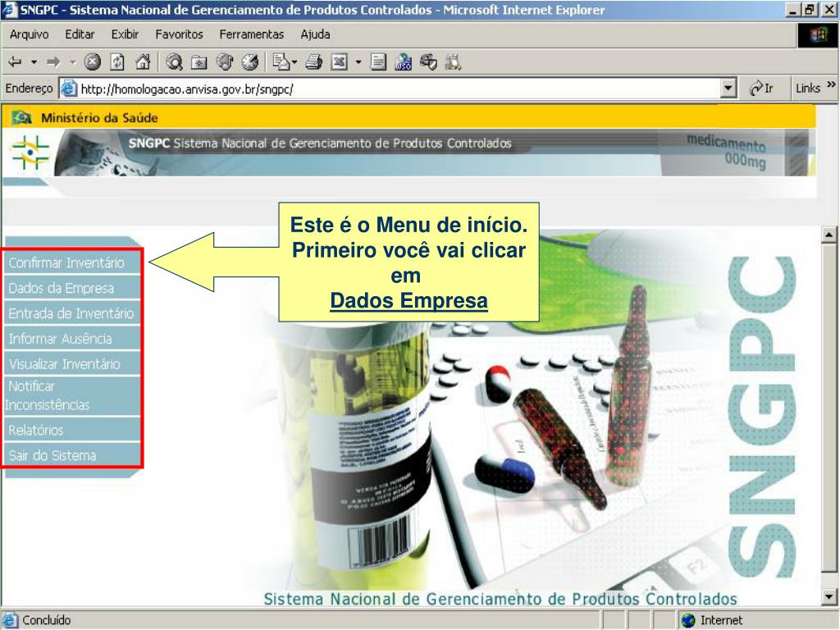Open the Edit button dropdown arrow
Screen dimensions: 840x630
coord(358,62)
